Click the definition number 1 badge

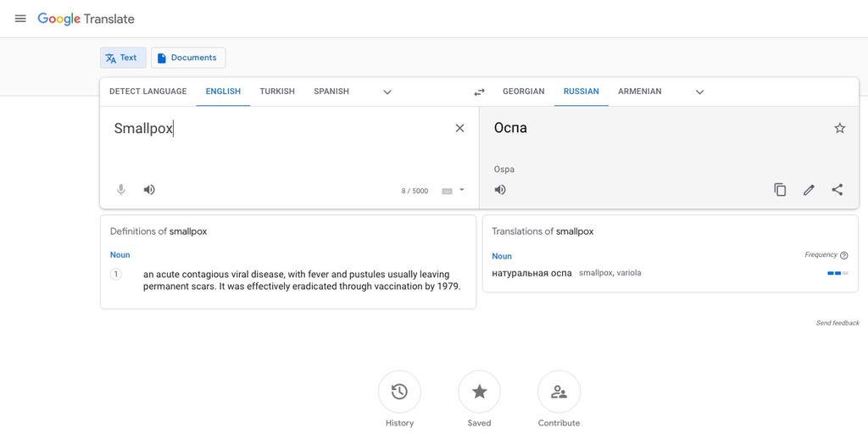(115, 275)
